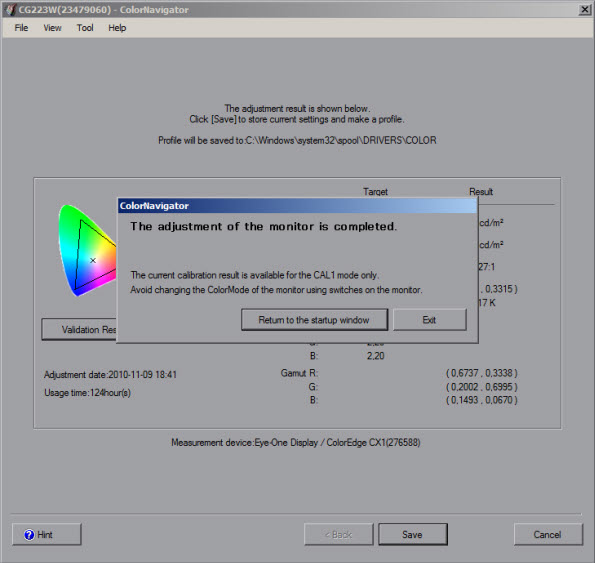Image resolution: width=595 pixels, height=563 pixels.
Task: Click the ColorNavigator dialog title bar
Action: point(297,206)
